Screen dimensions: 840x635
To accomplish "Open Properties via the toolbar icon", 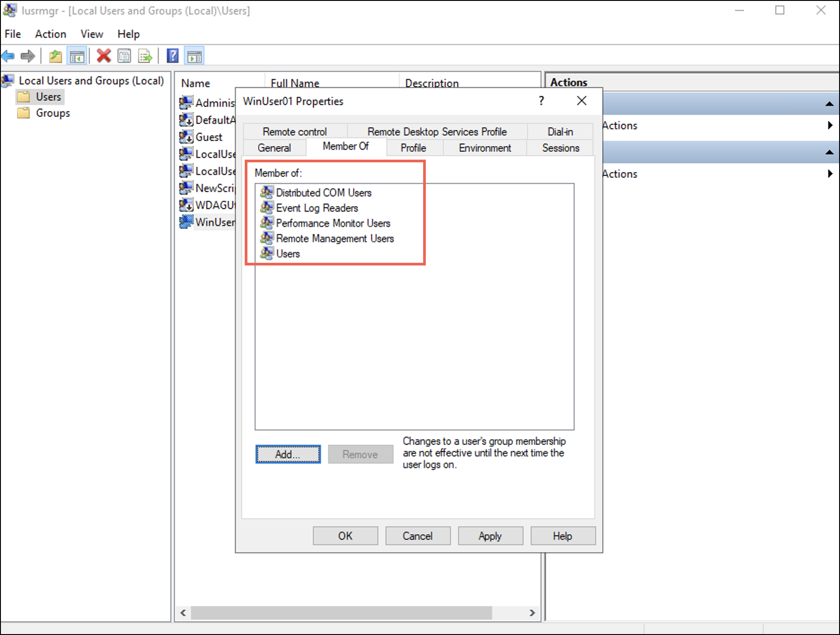I will [x=124, y=56].
